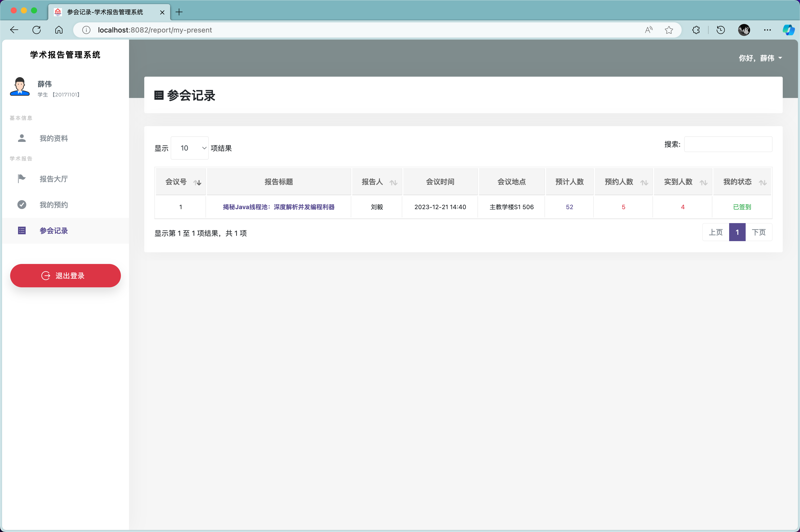Screen dimensions: 800x532
Task: Expand the 你好，薛伟 user menu
Action: (760, 58)
